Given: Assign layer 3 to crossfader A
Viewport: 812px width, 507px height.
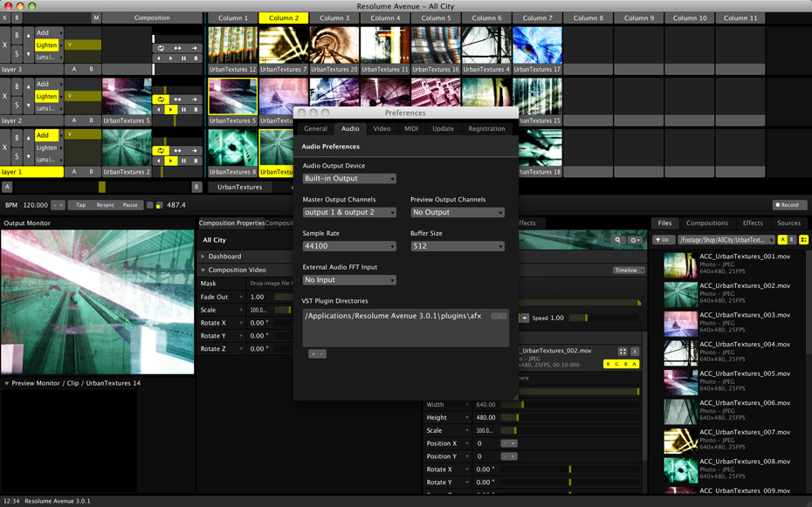Looking at the screenshot, I should pyautogui.click(x=74, y=69).
